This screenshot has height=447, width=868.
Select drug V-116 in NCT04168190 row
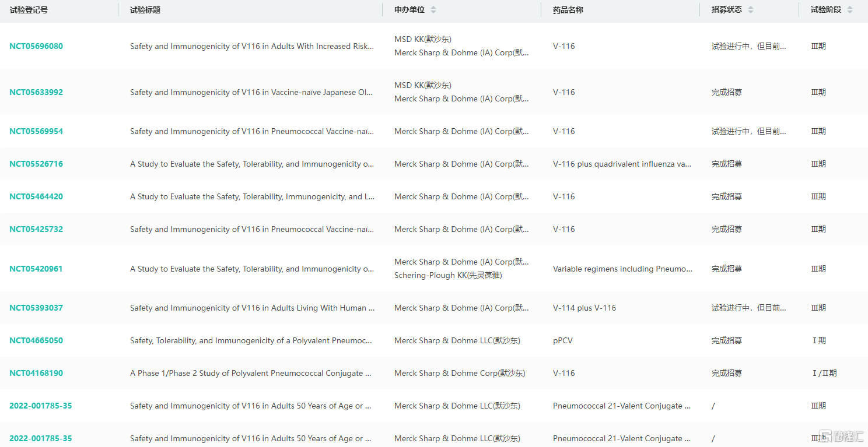pyautogui.click(x=564, y=373)
